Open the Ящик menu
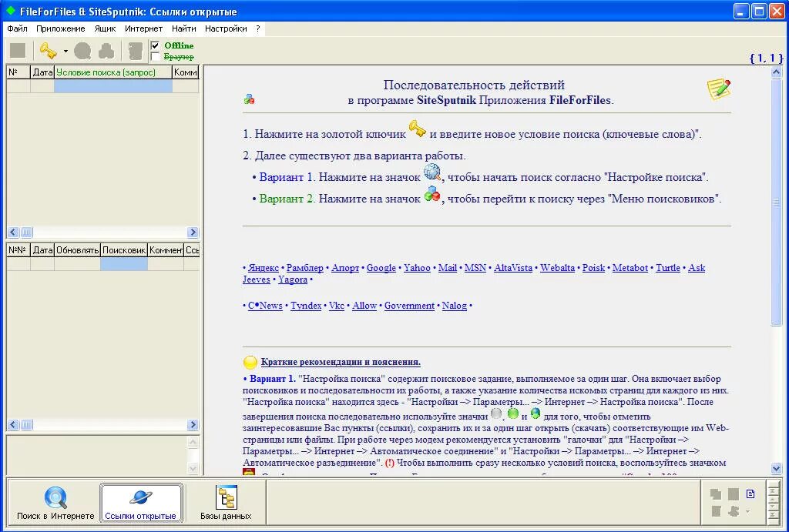 click(105, 28)
